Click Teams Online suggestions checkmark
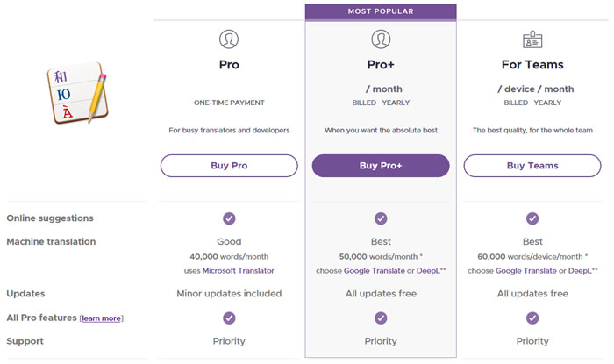614x364 pixels. [532, 218]
